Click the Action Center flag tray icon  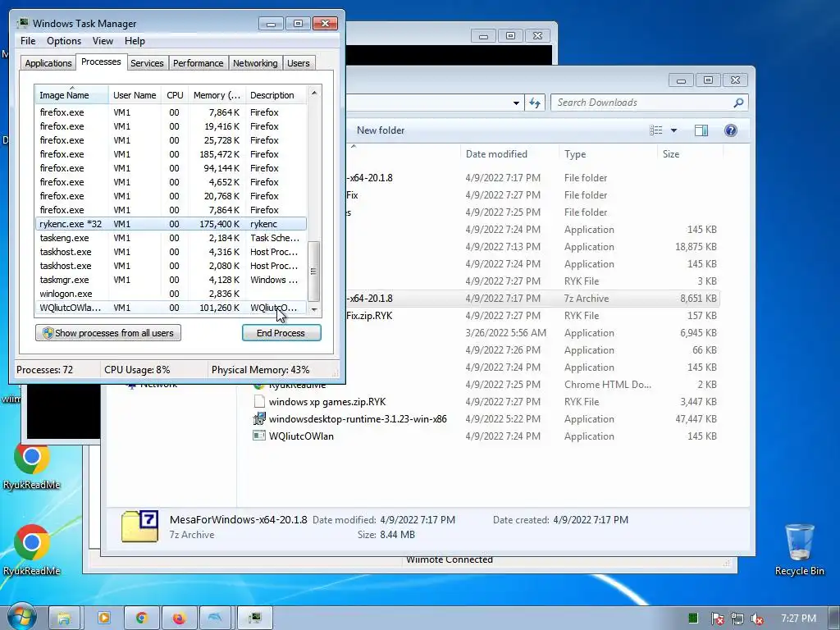717,619
